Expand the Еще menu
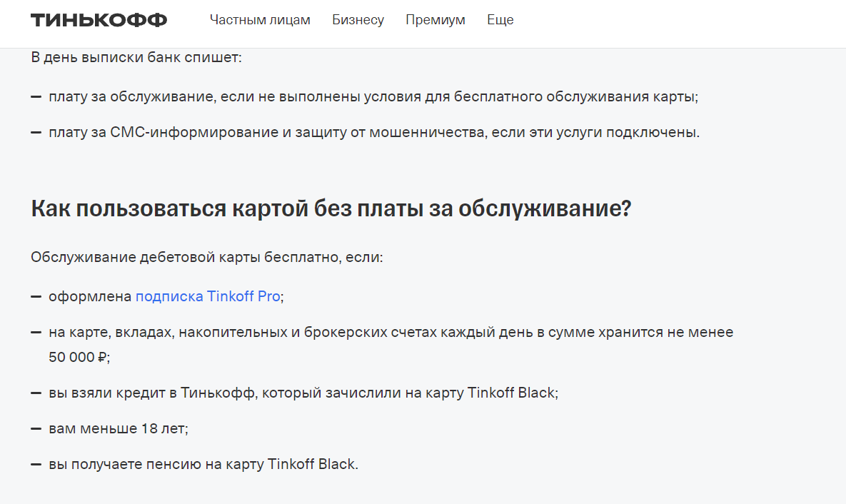 point(500,20)
